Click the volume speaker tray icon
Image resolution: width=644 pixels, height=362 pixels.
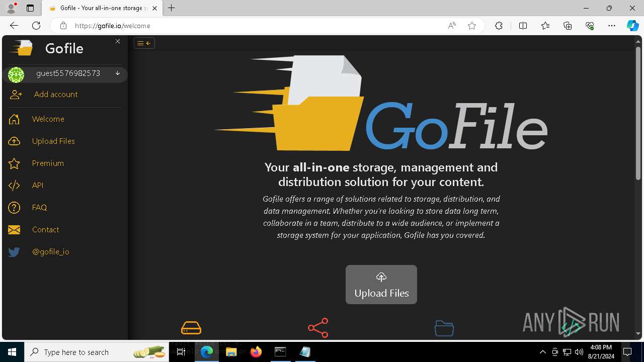(579, 352)
